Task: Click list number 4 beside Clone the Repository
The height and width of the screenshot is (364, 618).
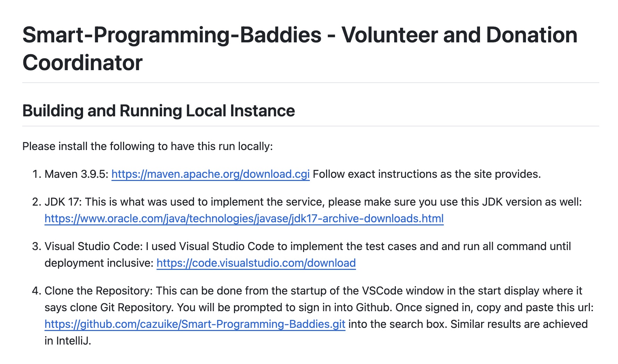Action: [36, 291]
